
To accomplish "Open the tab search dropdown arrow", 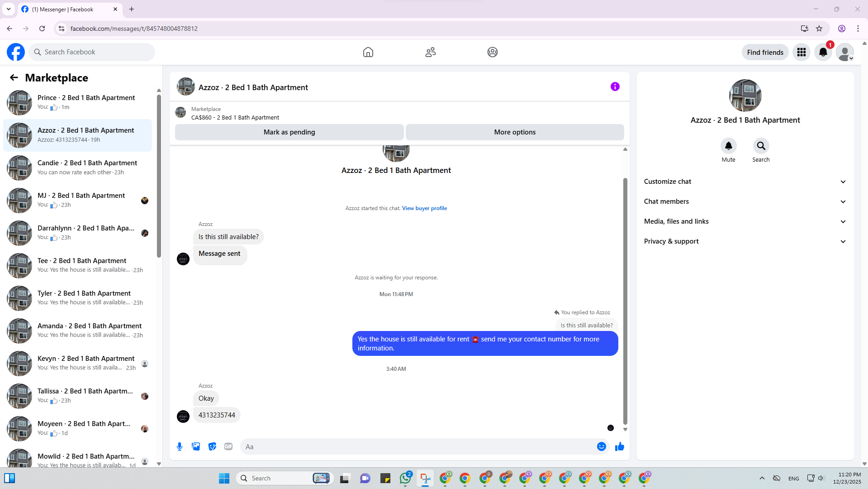I will click(9, 9).
